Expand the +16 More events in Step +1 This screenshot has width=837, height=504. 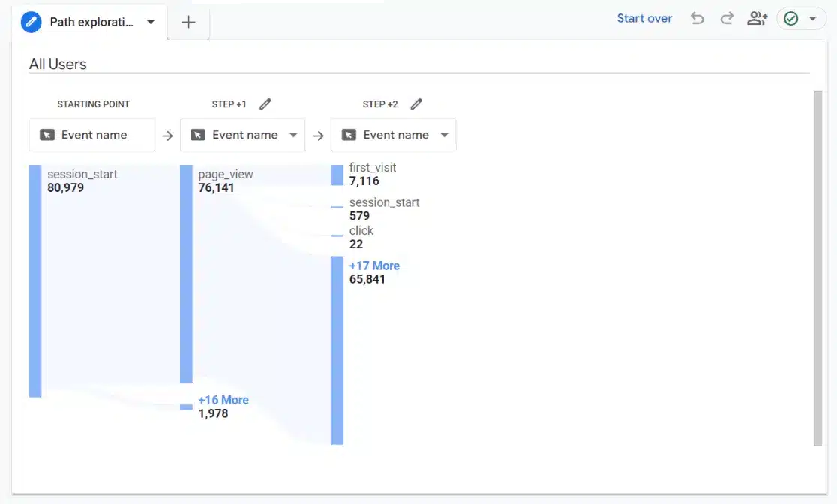(x=225, y=399)
